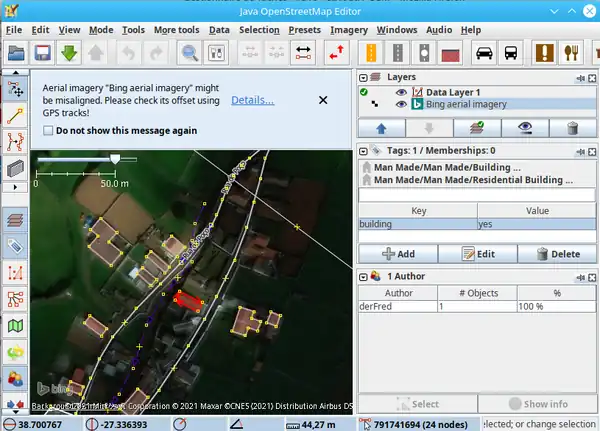The width and height of the screenshot is (600, 431).
Task: Click the Add tag button
Action: click(398, 254)
